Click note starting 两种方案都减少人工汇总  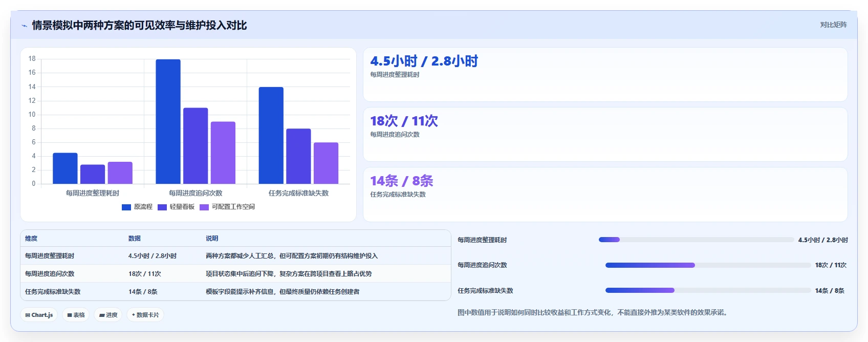(x=292, y=256)
